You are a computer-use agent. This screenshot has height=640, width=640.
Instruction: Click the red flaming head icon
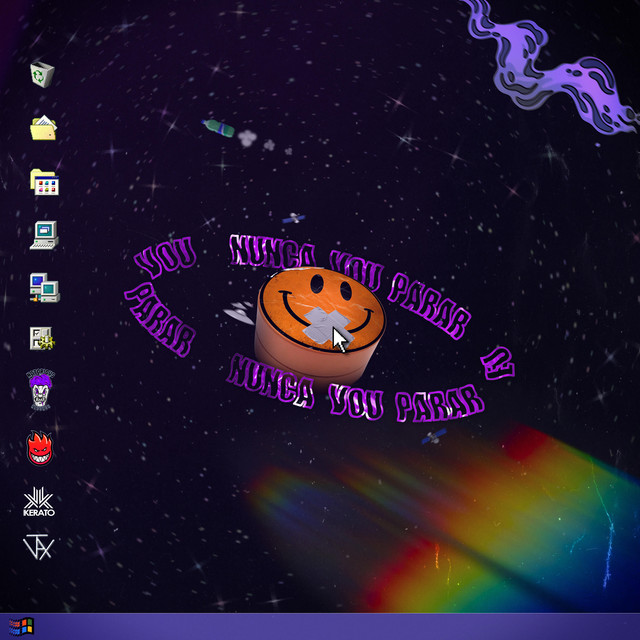(x=40, y=448)
